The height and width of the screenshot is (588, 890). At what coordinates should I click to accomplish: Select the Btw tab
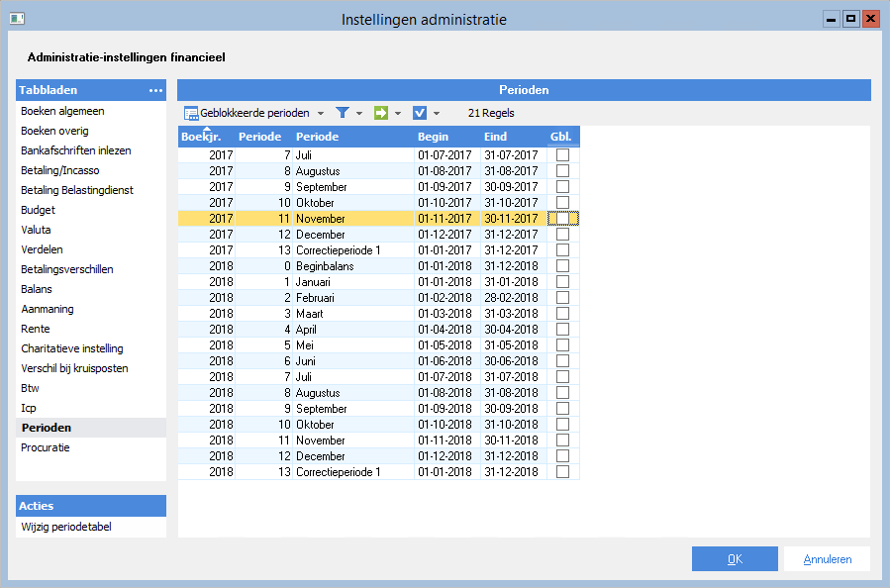click(x=30, y=389)
